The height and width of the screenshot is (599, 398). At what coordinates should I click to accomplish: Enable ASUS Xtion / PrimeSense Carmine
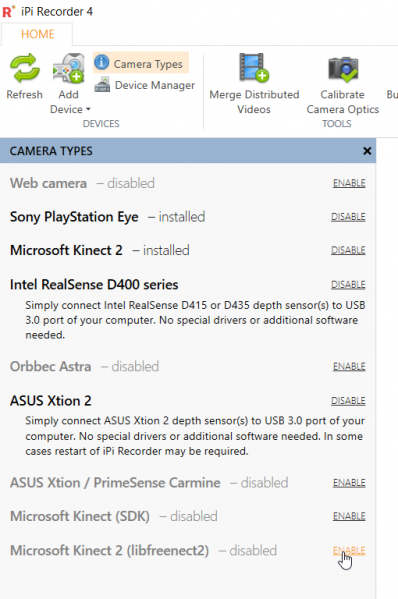[349, 483]
